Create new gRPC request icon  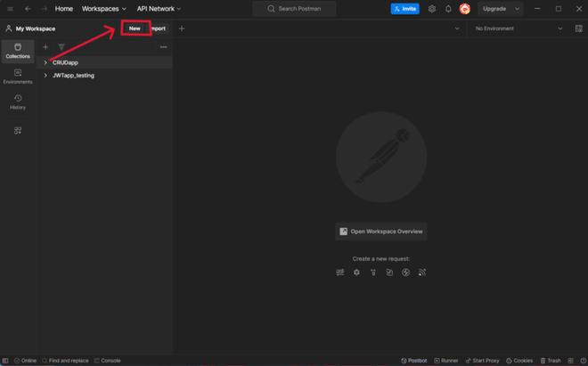pos(373,272)
